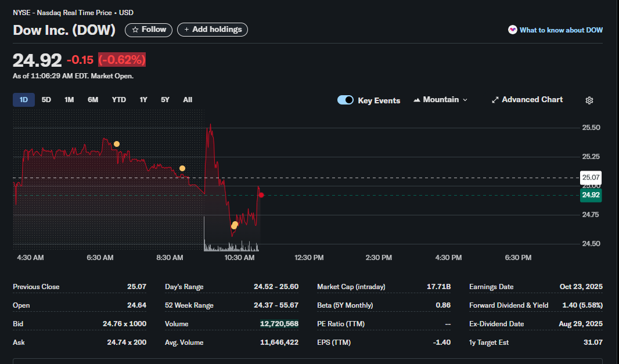Click the -0.15 price change figure
The image size is (619, 364).
coord(80,60)
